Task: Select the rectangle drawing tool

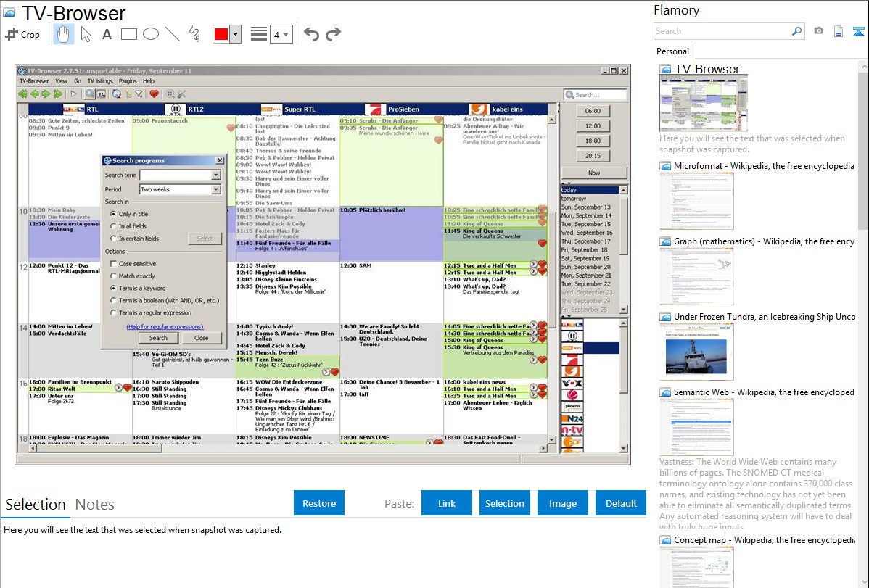Action: pos(128,34)
